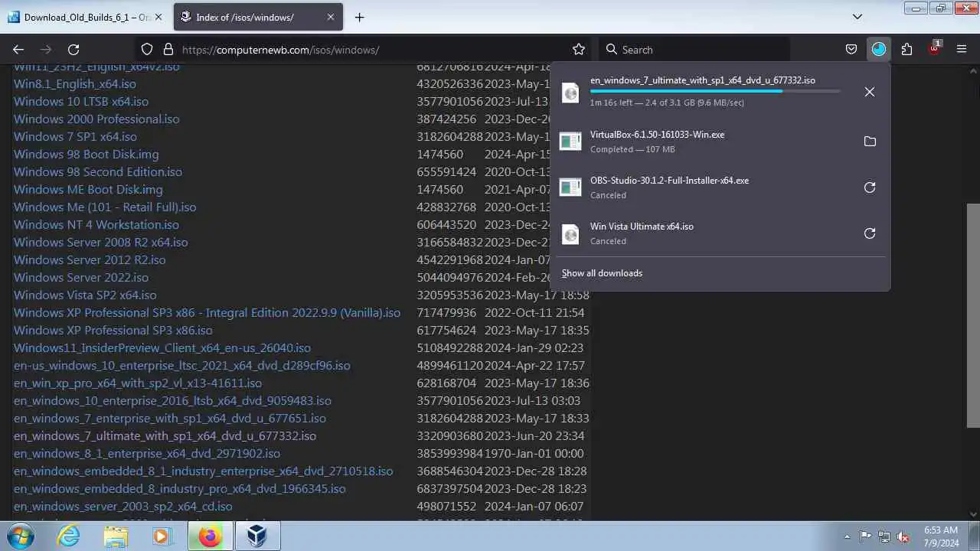
Task: Cancel the Windows 7 ultimate ISO download
Action: coord(869,92)
